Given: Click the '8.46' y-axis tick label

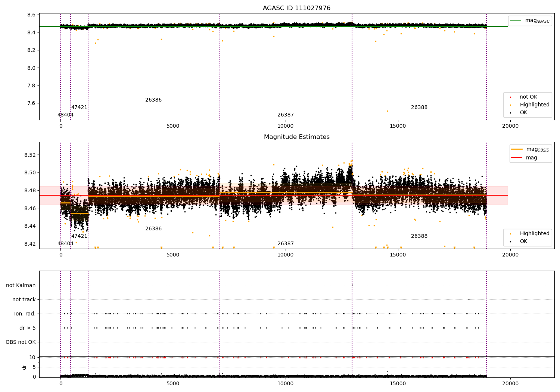Looking at the screenshot, I should [30, 208].
